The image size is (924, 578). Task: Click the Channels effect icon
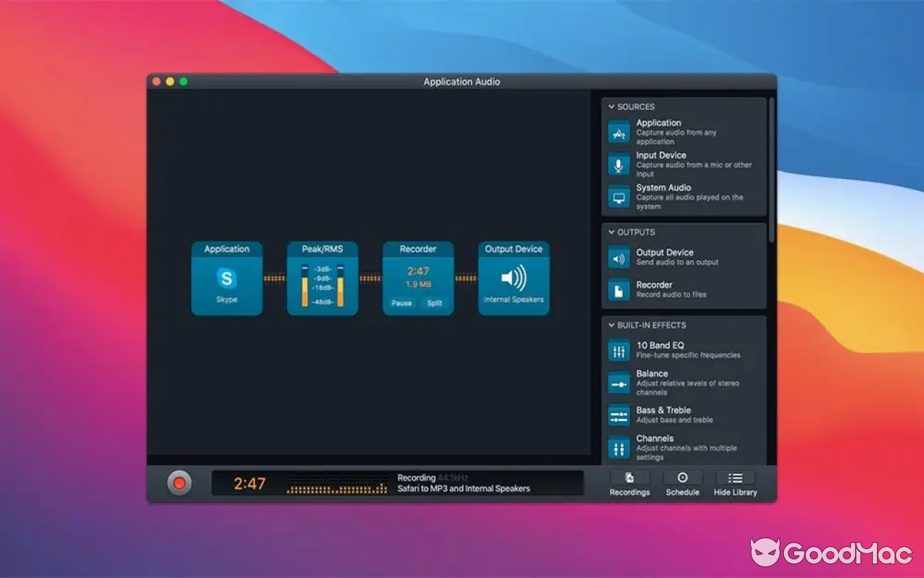point(618,447)
